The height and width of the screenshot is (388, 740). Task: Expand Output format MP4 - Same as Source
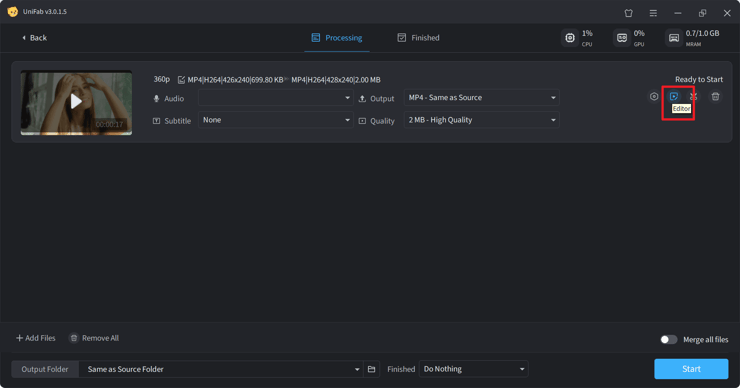pyautogui.click(x=481, y=98)
